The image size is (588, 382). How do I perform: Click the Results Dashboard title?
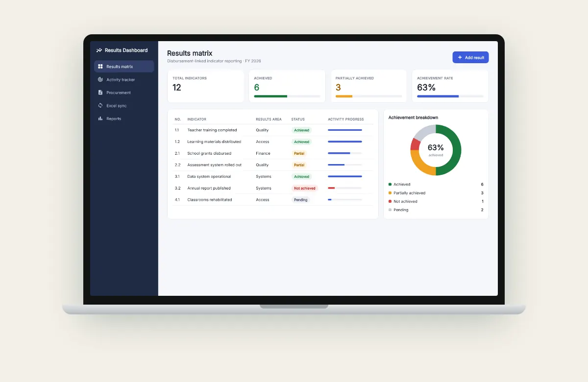[126, 50]
